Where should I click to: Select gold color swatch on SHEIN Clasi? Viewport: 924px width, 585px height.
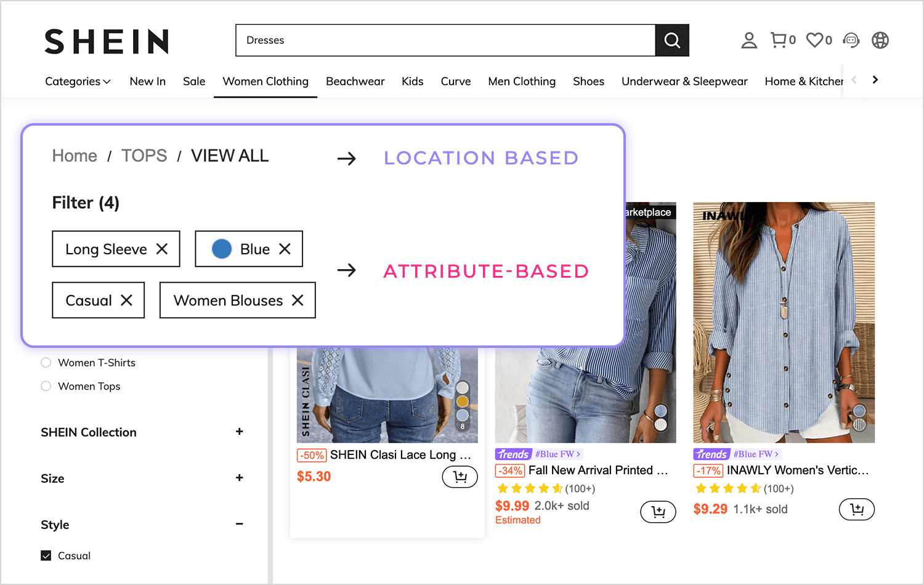tap(463, 401)
